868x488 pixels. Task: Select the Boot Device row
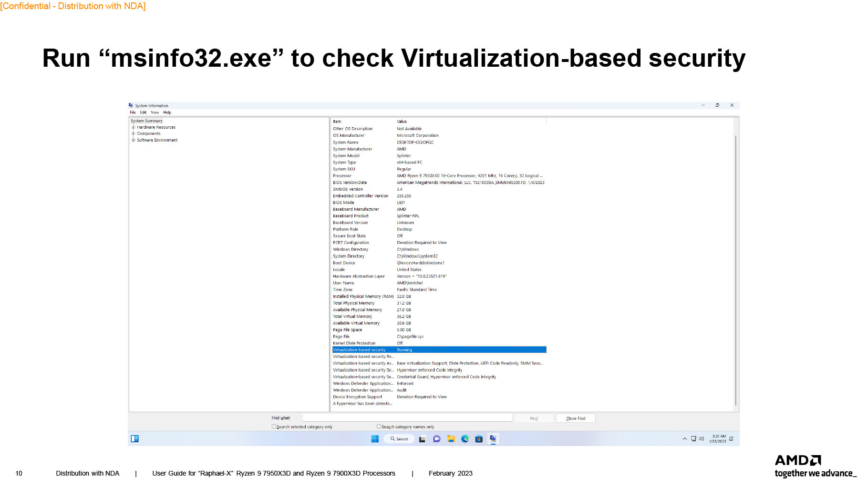click(439, 263)
